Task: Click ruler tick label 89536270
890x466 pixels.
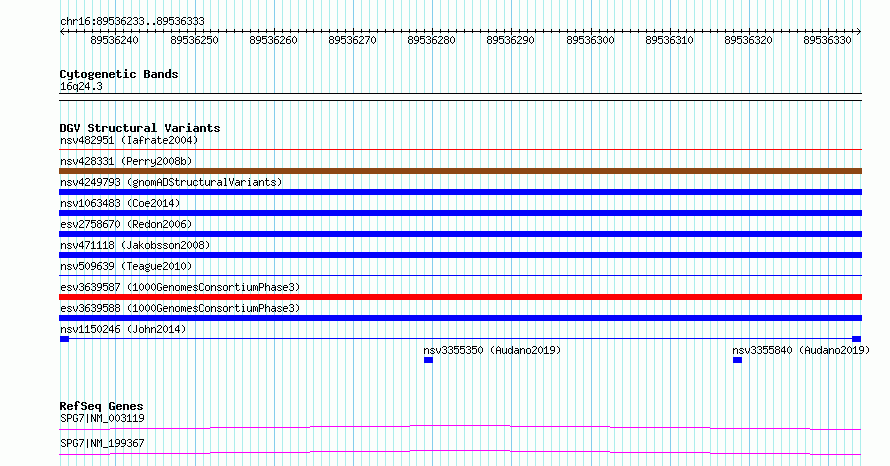Action: [352, 40]
